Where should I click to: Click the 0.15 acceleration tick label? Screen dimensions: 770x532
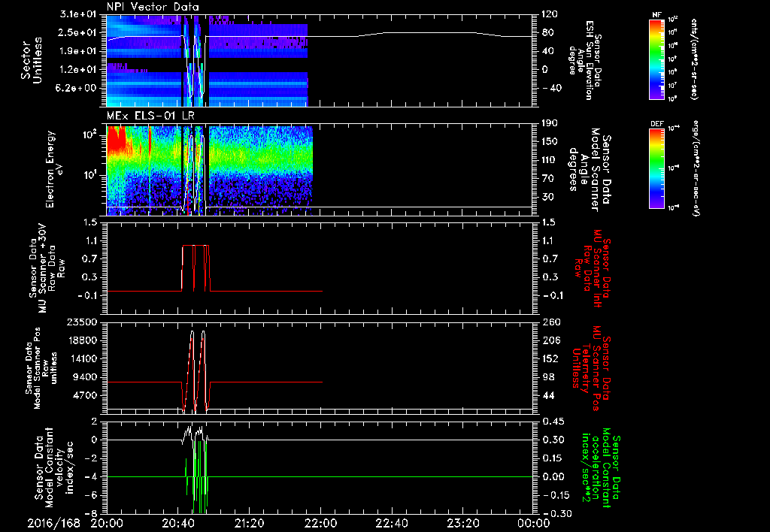tap(552, 458)
